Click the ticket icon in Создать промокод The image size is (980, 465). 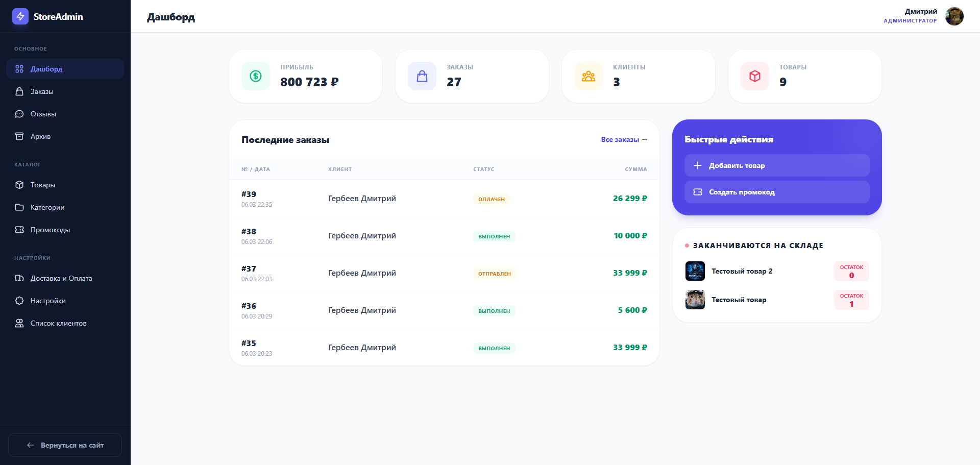pos(698,192)
